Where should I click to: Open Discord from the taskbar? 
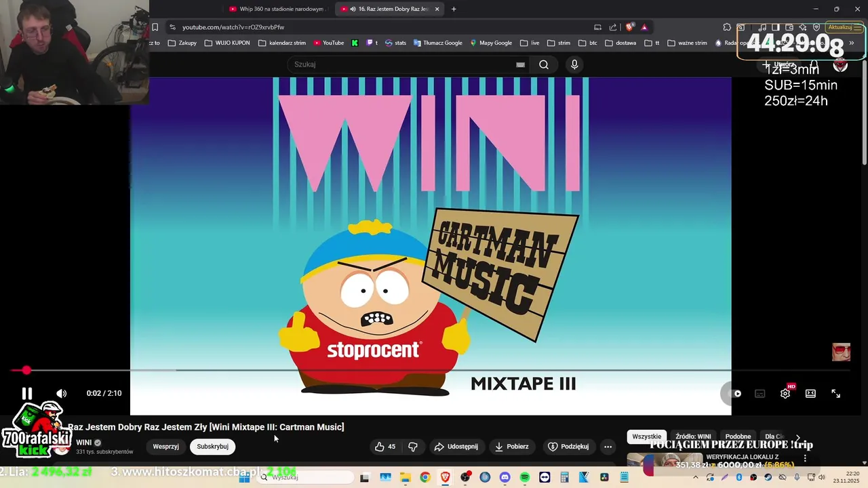coord(505,477)
